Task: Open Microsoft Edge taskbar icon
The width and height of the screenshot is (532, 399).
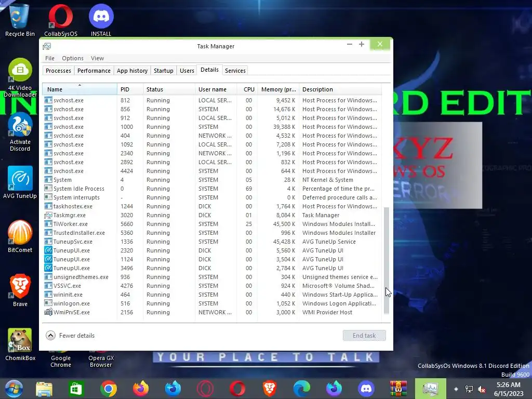Action: coord(302,389)
